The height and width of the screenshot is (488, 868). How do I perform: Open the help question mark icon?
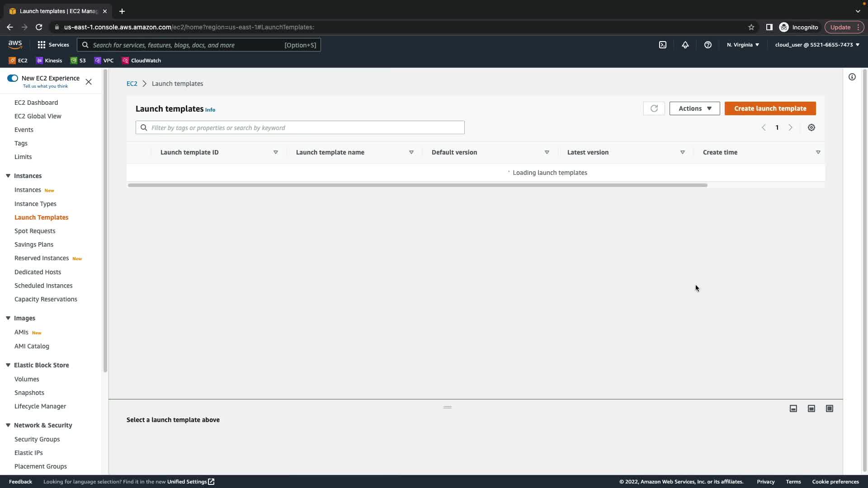pos(708,45)
